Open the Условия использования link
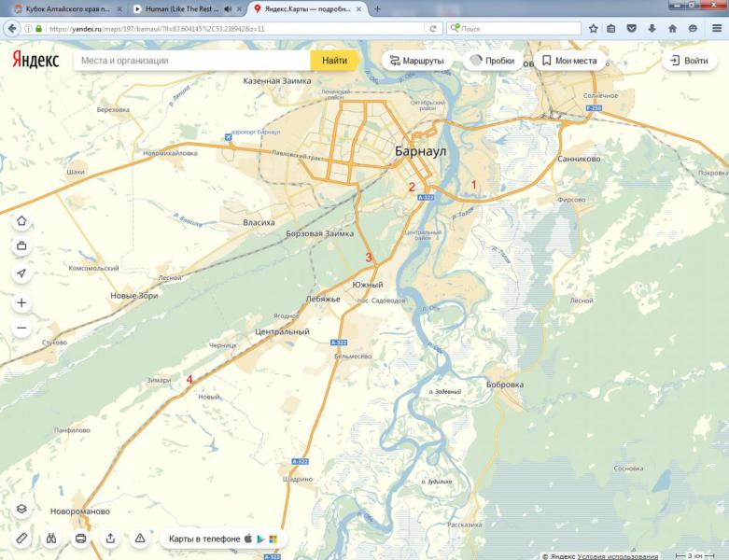 click(617, 555)
